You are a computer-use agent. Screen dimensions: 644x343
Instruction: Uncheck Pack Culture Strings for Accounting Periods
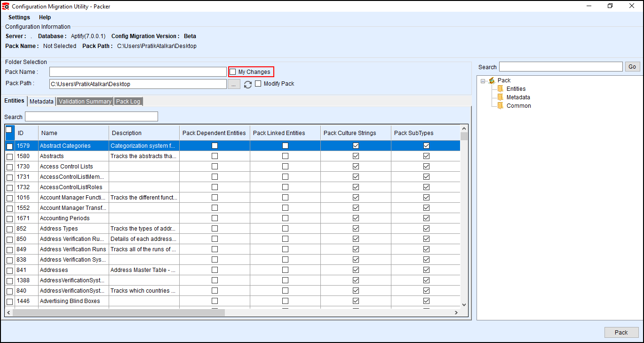[356, 218]
